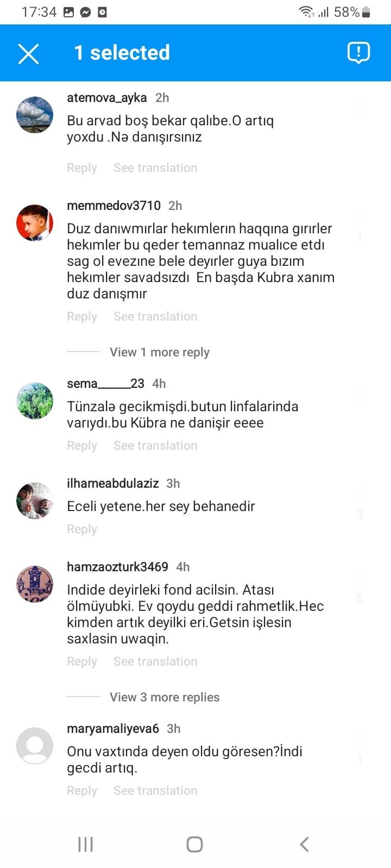
Task: Expand View 3 more replies
Action: pos(165,697)
